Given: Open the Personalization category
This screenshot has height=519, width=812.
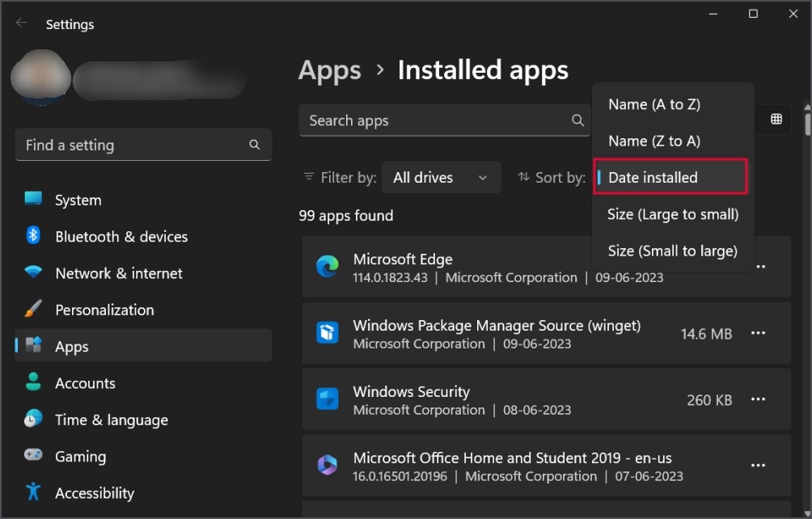Looking at the screenshot, I should [x=143, y=310].
